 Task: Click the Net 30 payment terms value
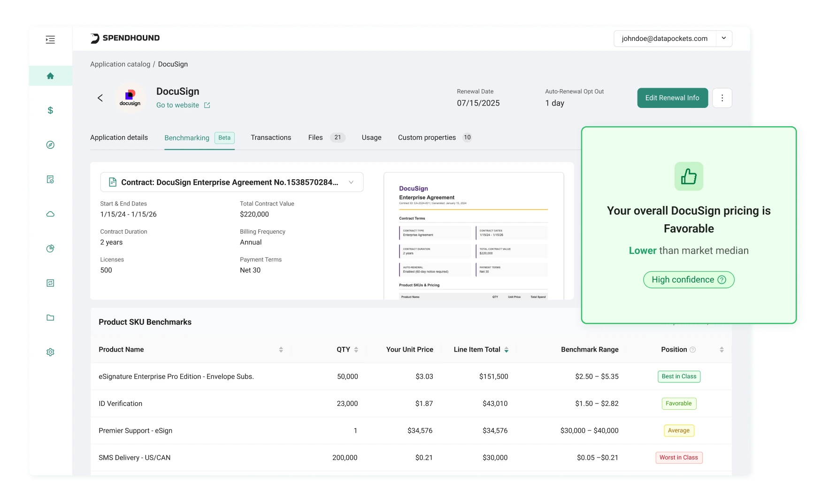click(x=250, y=270)
